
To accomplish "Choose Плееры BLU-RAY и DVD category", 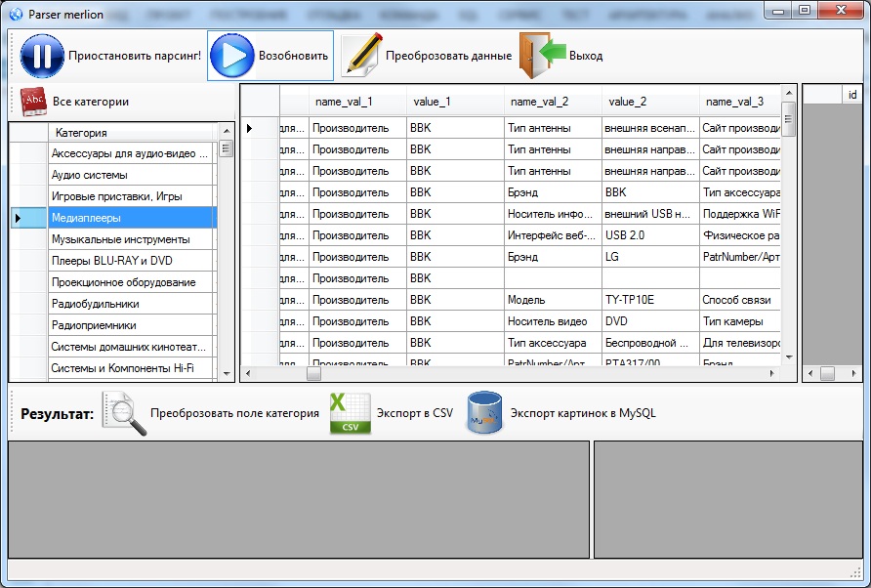I will click(131, 261).
